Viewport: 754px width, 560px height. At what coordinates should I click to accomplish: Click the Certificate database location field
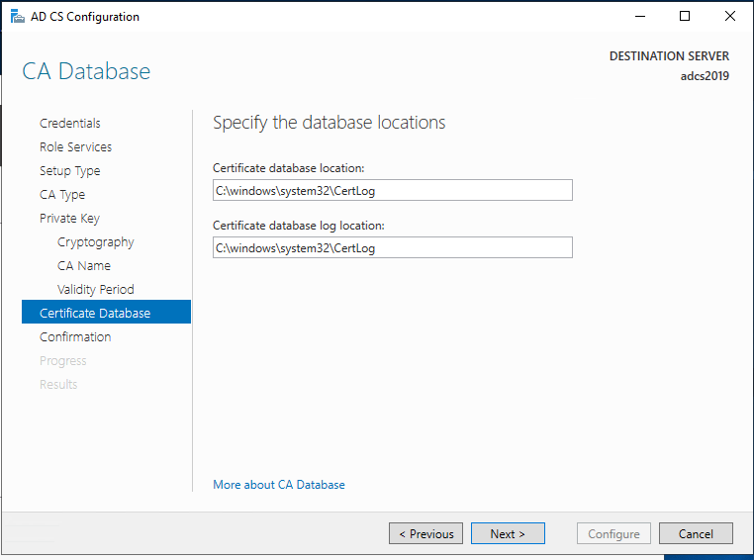pyautogui.click(x=392, y=190)
